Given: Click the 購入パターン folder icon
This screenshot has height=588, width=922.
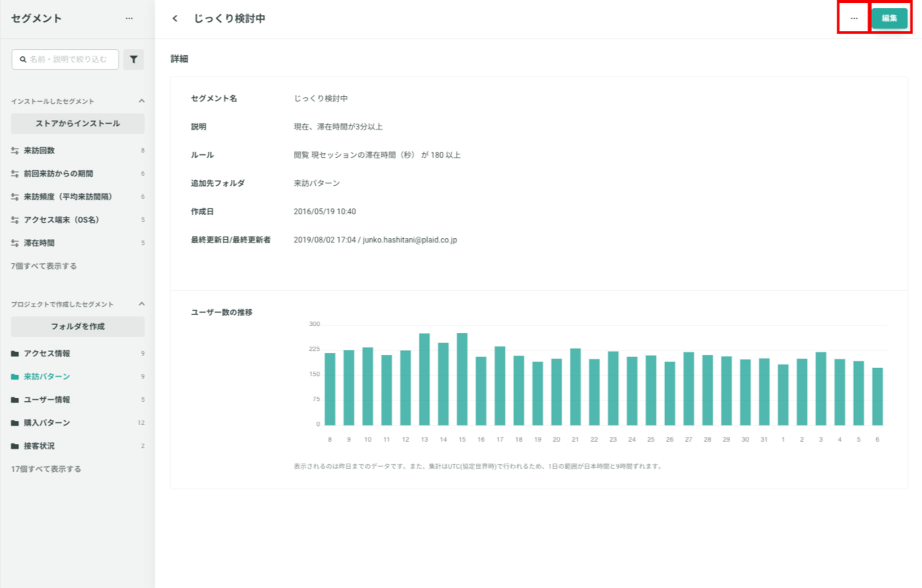Looking at the screenshot, I should point(15,423).
